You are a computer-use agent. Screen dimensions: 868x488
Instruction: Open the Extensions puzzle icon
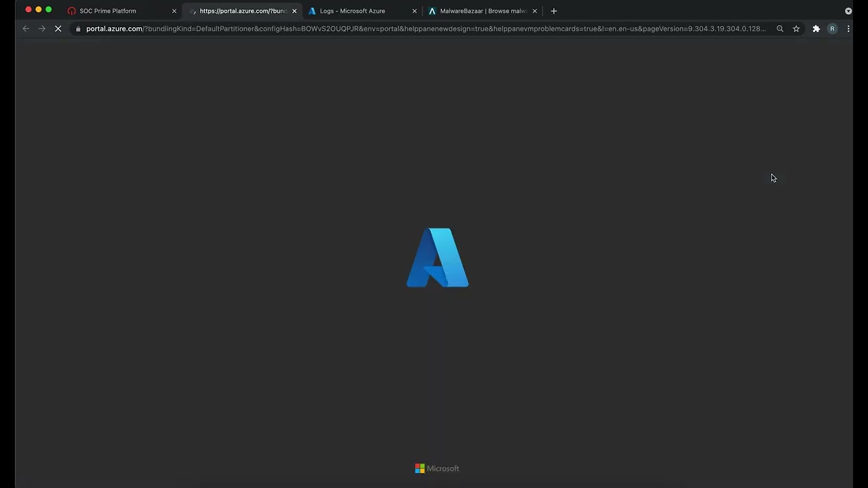pyautogui.click(x=816, y=28)
